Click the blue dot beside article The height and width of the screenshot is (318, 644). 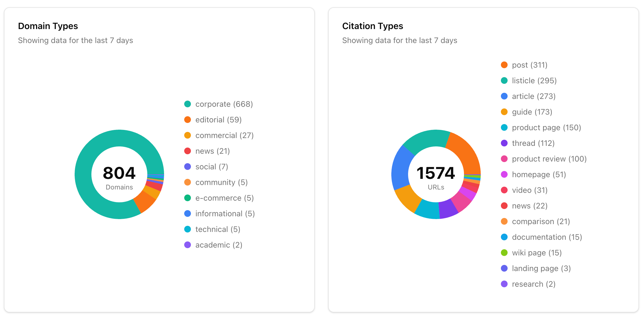[504, 96]
